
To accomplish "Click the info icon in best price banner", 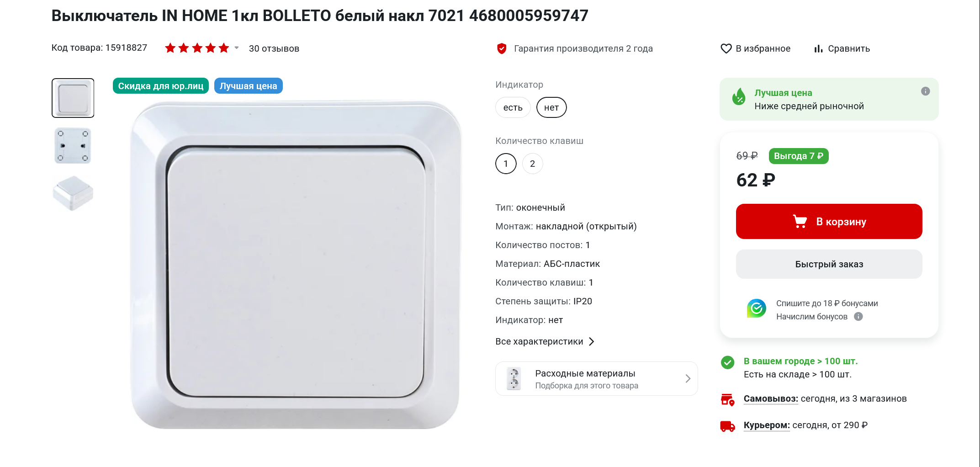I will coord(925,91).
